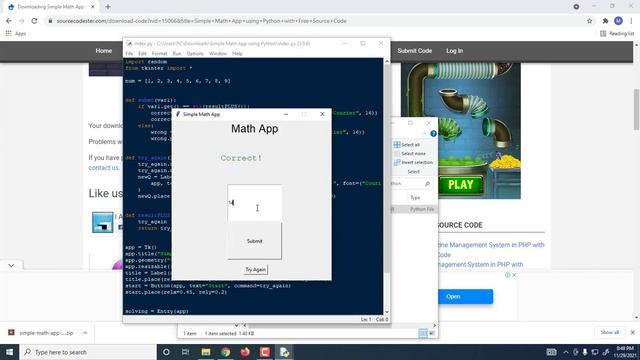Click Invert selection in File Explorer

click(413, 162)
